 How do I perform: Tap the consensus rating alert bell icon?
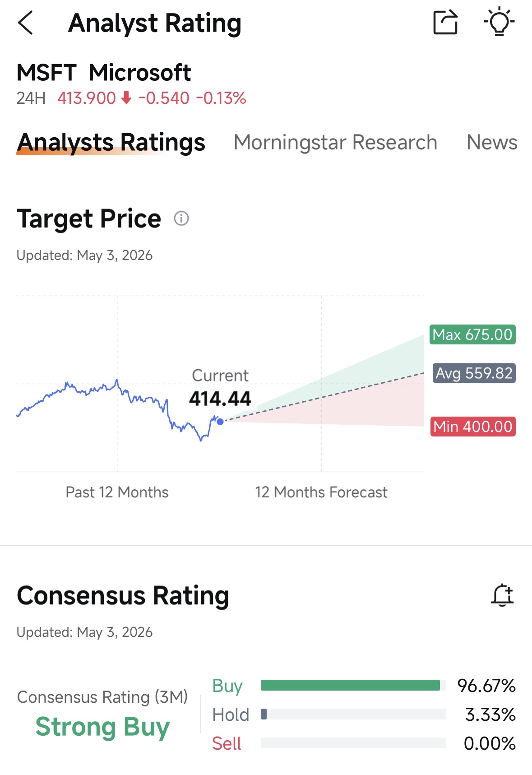[x=502, y=595]
